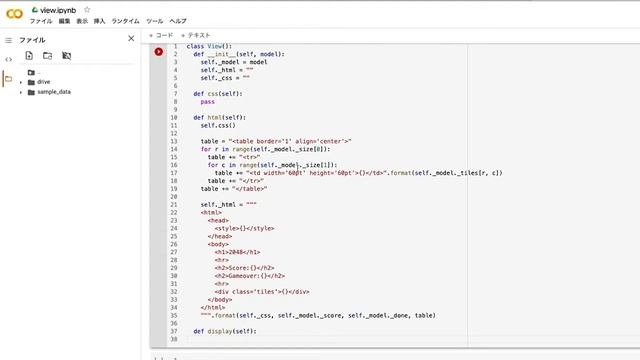Click the mount Drive icon
The width and height of the screenshot is (640, 360).
pyautogui.click(x=67, y=56)
